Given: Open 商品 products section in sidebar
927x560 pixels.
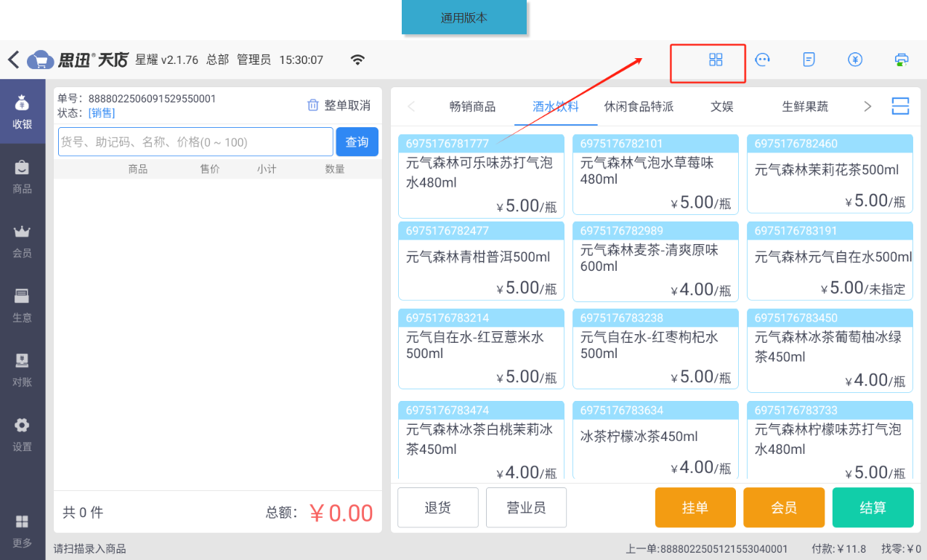Looking at the screenshot, I should [x=23, y=176].
